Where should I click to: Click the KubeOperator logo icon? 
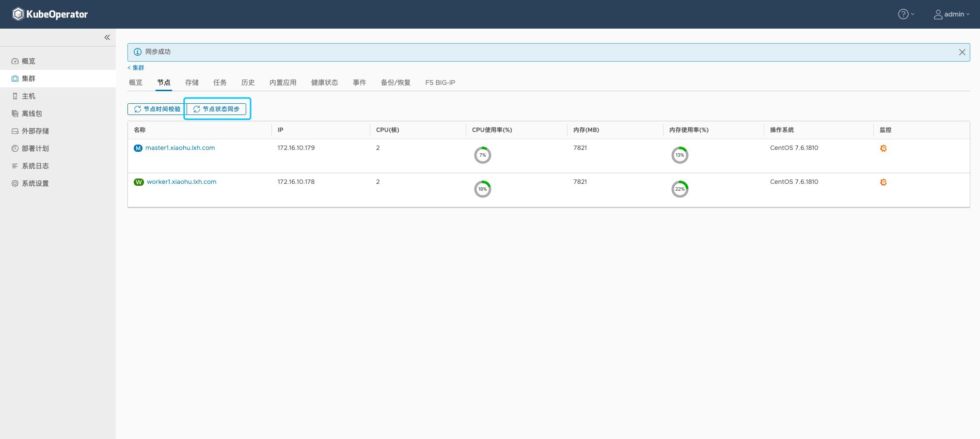(18, 14)
